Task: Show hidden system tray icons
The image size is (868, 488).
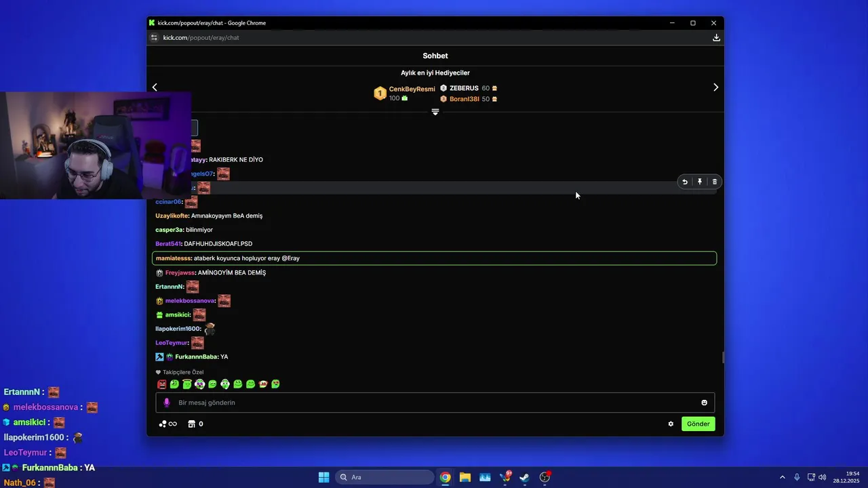Action: click(x=782, y=477)
